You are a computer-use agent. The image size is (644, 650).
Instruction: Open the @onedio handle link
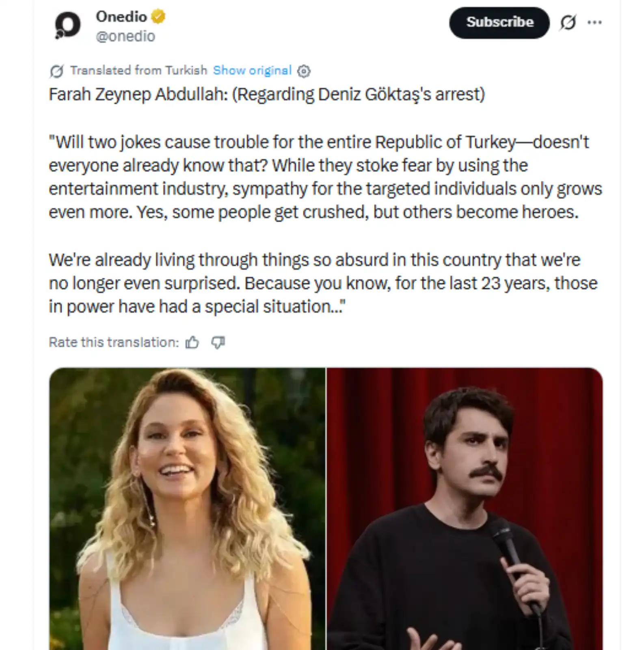point(125,36)
